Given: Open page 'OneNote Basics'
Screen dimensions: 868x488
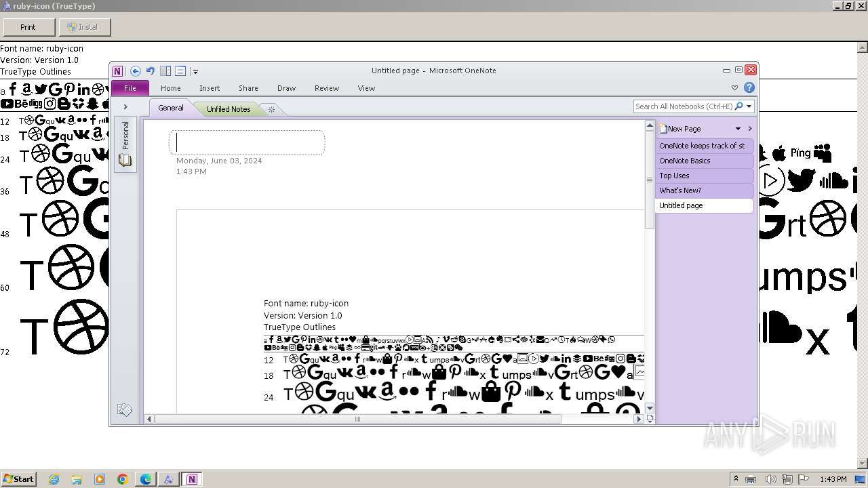Looking at the screenshot, I should 704,161.
